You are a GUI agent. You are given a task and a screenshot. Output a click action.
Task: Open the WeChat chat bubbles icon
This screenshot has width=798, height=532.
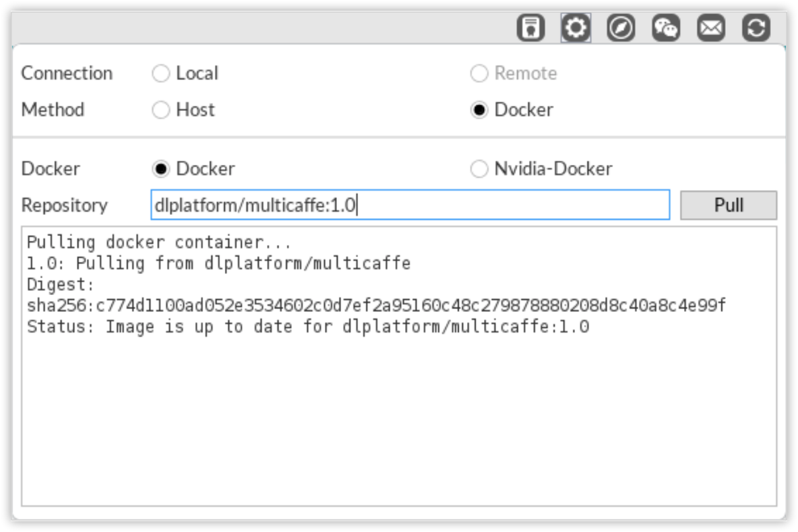coord(666,28)
